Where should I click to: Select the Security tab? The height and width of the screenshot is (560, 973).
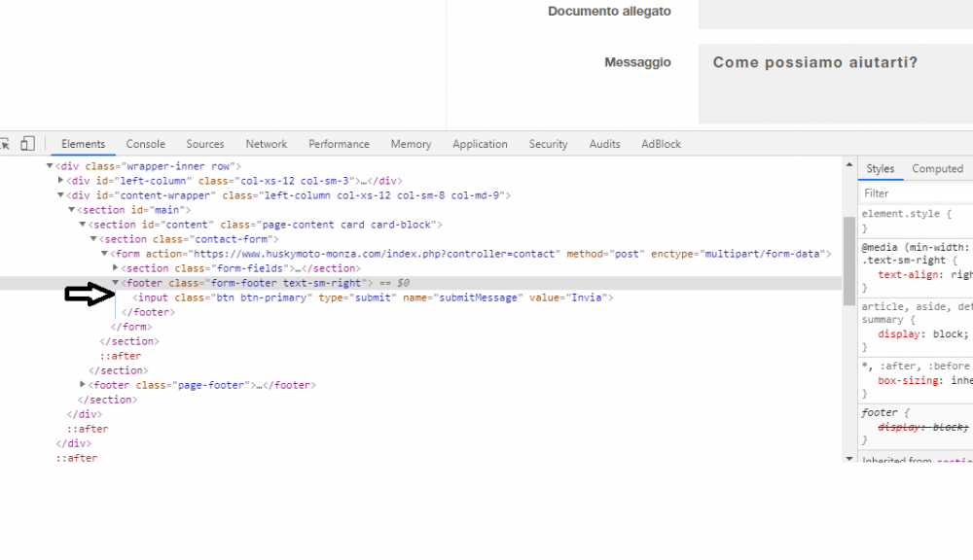[x=548, y=144]
